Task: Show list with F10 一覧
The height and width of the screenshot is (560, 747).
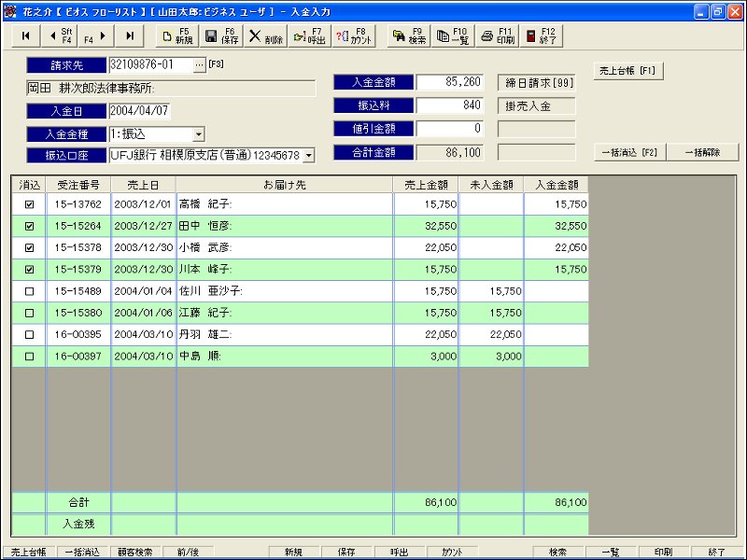Action: pos(453,36)
